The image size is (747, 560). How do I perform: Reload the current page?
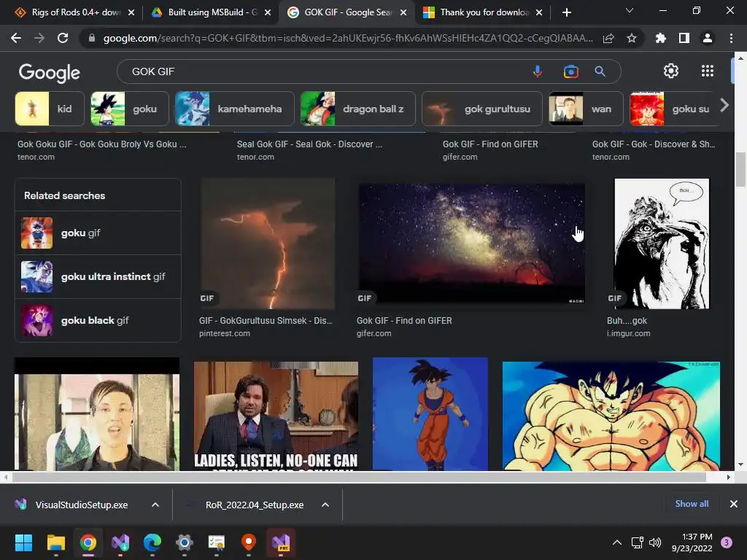(x=63, y=38)
